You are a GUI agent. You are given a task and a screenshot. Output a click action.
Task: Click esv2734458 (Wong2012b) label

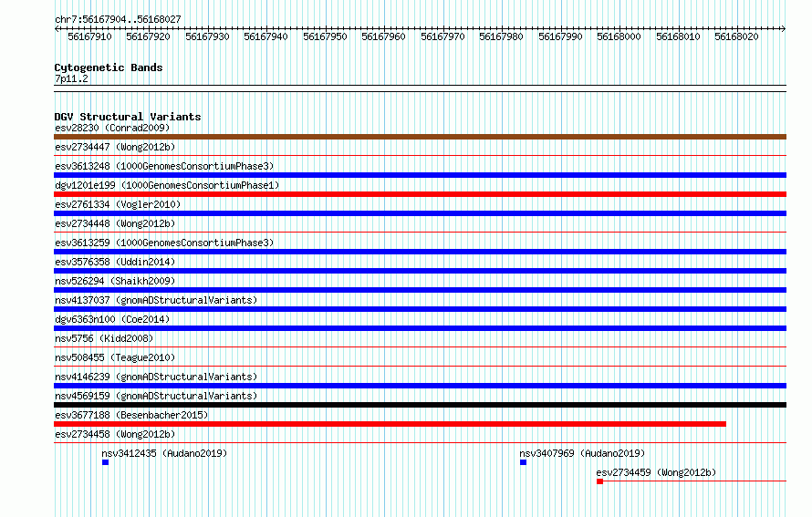click(x=115, y=434)
